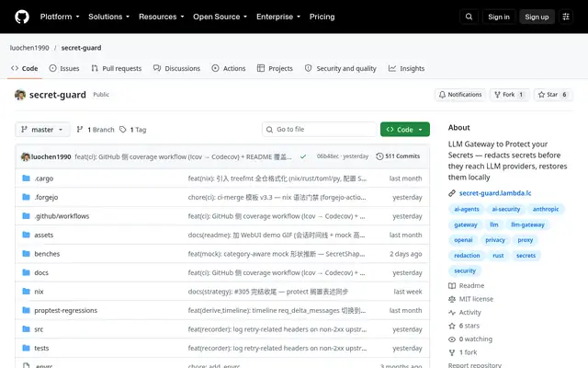Open the GitHub logo home link

tap(22, 17)
